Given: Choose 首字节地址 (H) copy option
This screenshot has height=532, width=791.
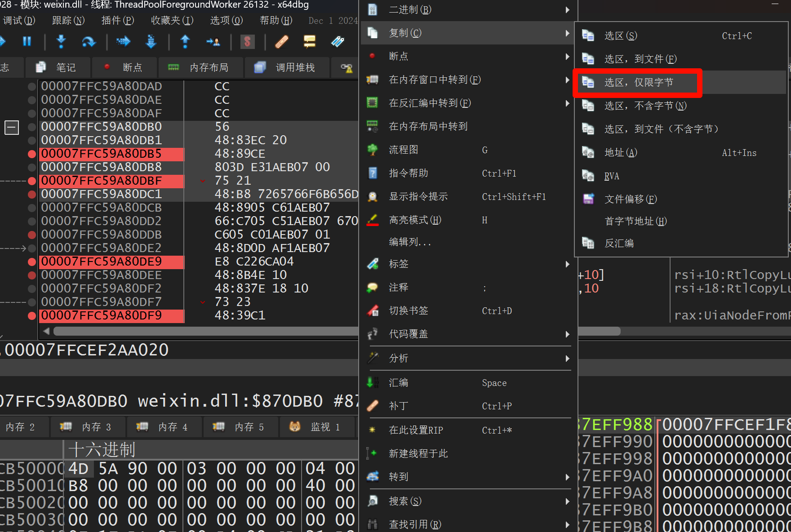Looking at the screenshot, I should point(681,221).
